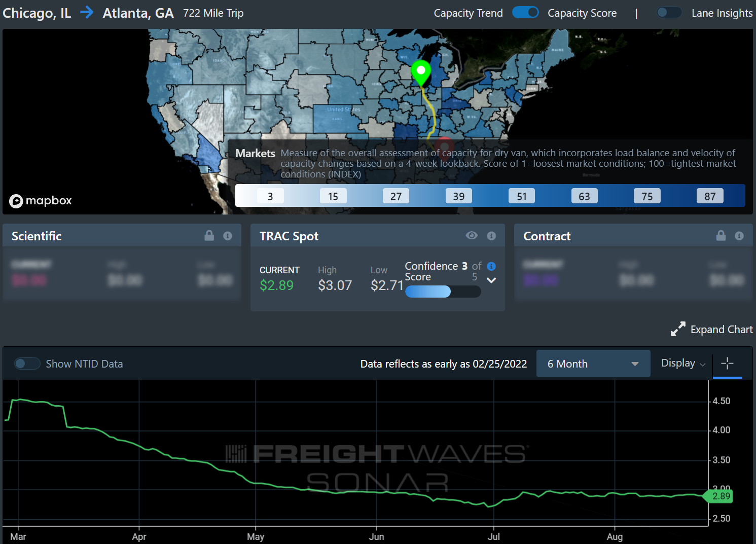Select legend swatch value 87
The width and height of the screenshot is (756, 544).
(710, 196)
